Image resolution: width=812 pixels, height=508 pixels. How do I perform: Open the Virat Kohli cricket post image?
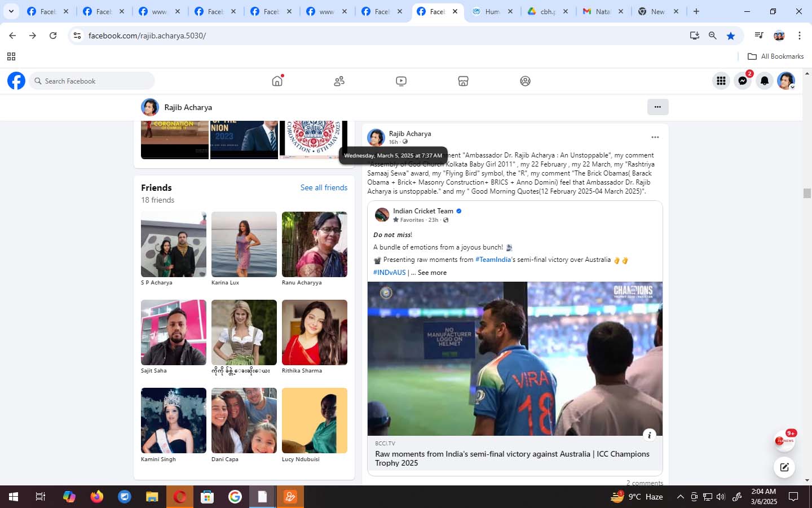[515, 358]
